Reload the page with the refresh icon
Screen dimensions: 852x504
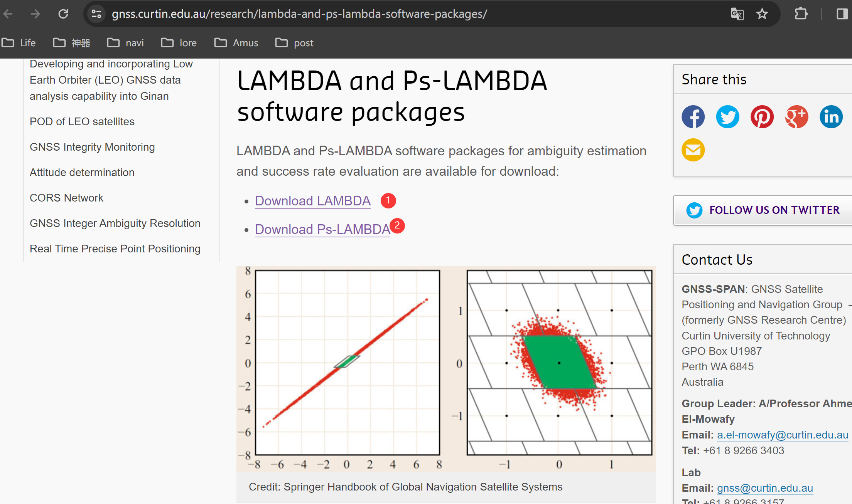[x=63, y=14]
